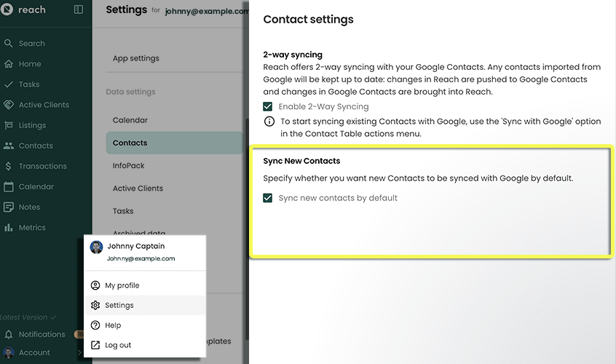Choose Log out from the account menu
Screen dimensions: 616x364
pyautogui.click(x=118, y=345)
